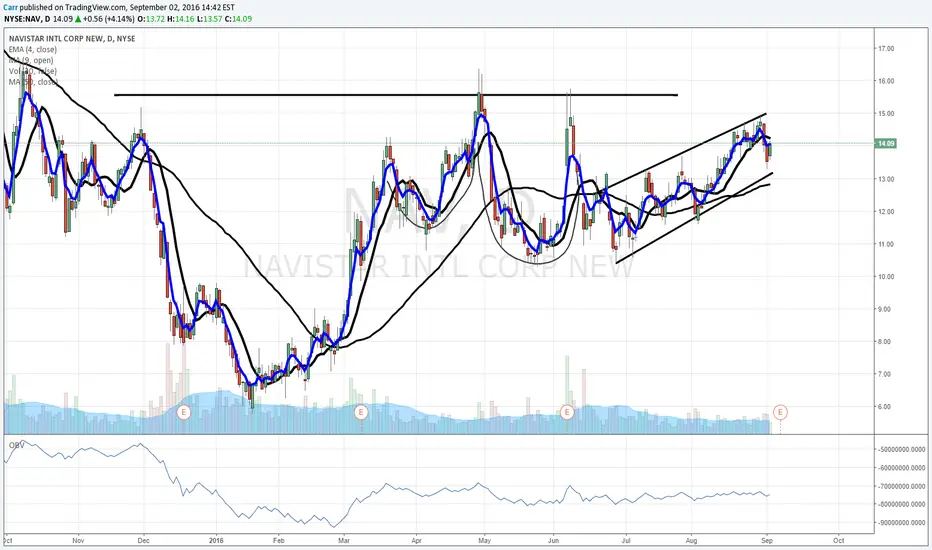The image size is (932, 550).
Task: Click the earnings E marker near Mar
Action: [361, 412]
